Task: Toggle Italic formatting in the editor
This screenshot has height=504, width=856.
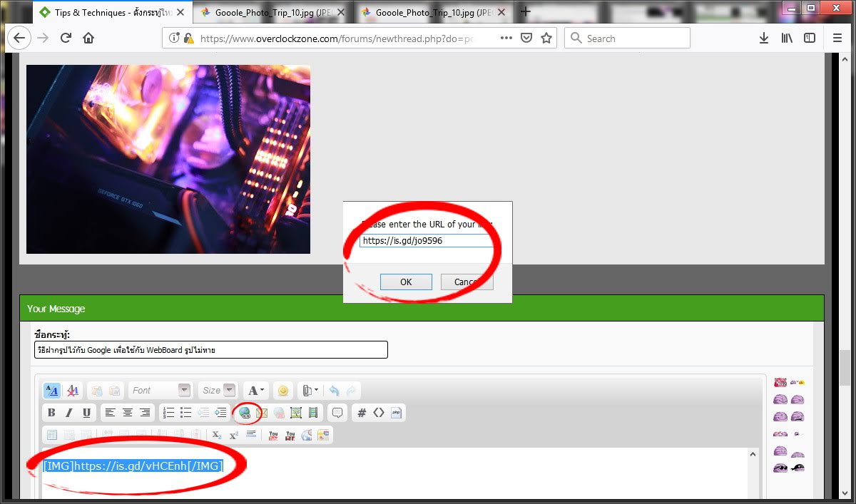Action: pyautogui.click(x=69, y=412)
